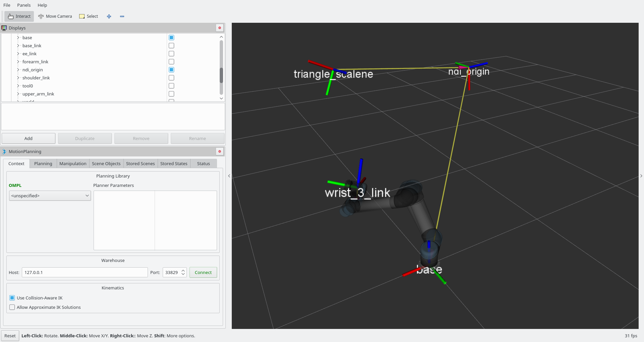This screenshot has width=644, height=342.
Task: Switch to the Scene Objects tab
Action: point(106,163)
